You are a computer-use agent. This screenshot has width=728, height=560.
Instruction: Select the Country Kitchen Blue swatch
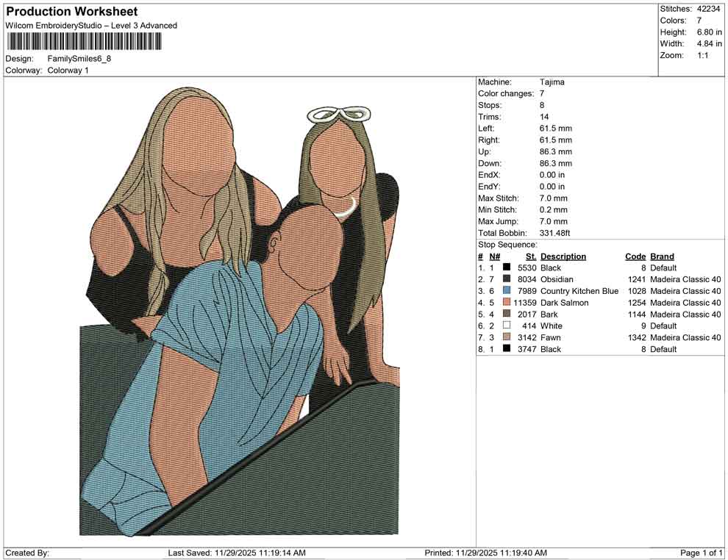[507, 291]
